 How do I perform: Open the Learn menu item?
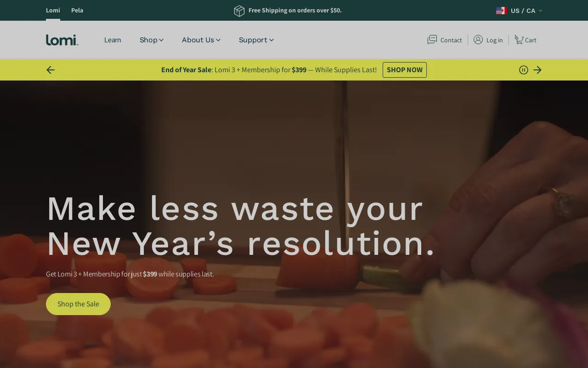point(113,40)
